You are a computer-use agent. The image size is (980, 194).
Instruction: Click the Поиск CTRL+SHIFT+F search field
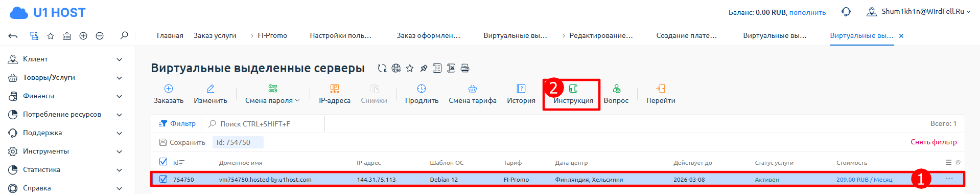pos(263,124)
